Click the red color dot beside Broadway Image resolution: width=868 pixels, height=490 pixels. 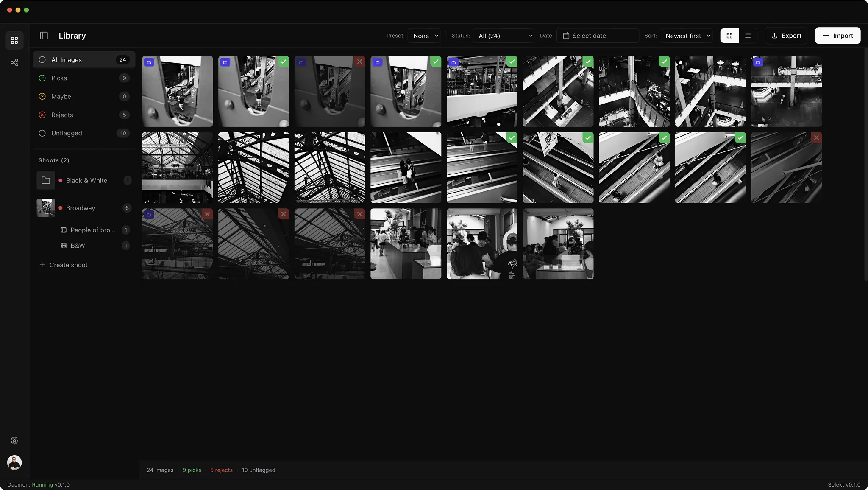[x=61, y=208]
